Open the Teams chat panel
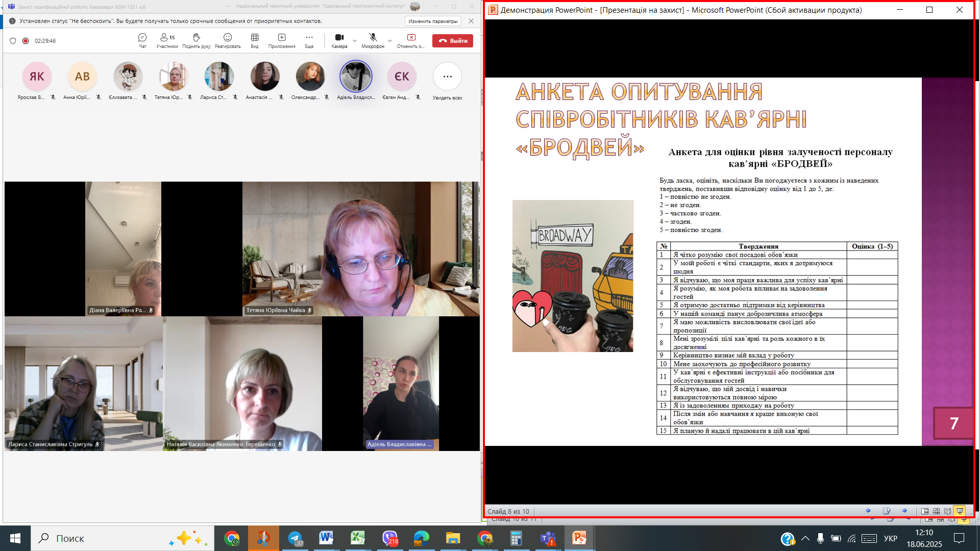 tap(142, 40)
